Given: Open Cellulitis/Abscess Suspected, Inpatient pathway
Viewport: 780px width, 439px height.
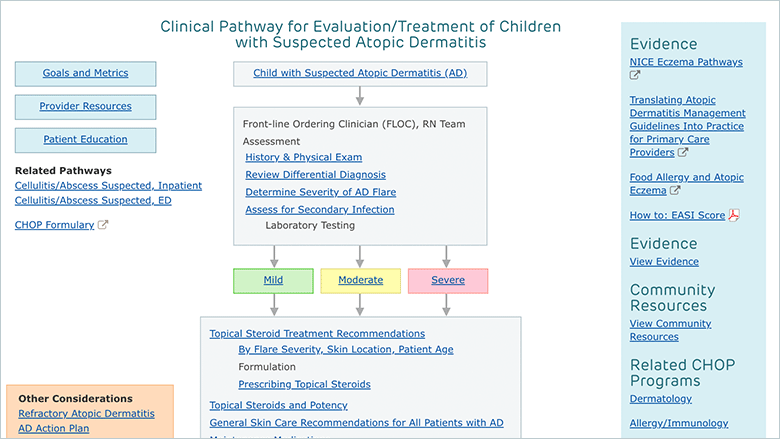Looking at the screenshot, I should (108, 185).
